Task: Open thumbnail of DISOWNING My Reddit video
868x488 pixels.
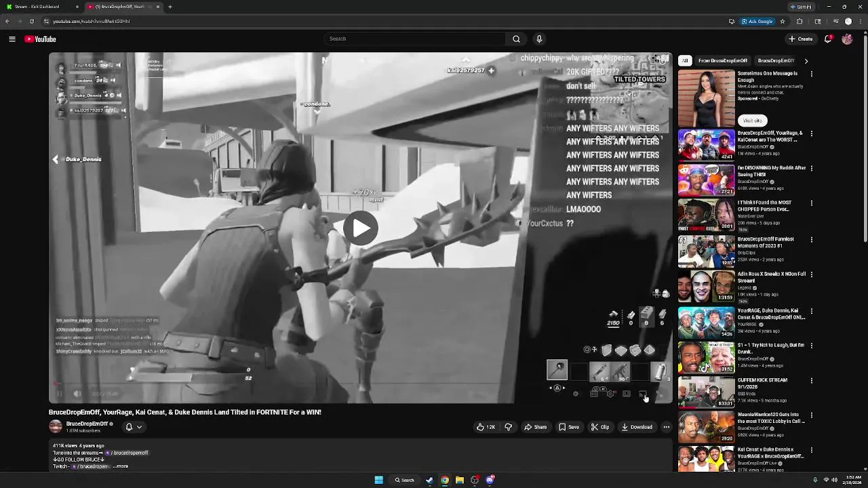Action: tap(706, 180)
